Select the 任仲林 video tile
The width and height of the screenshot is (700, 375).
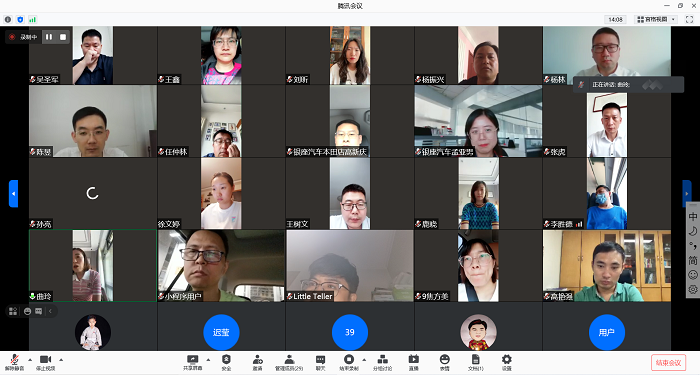click(x=221, y=121)
